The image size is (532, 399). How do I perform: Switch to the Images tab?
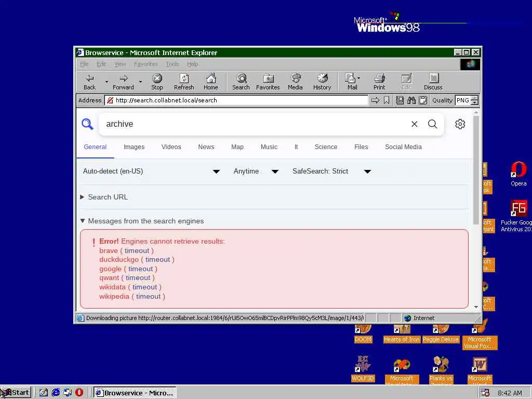(134, 147)
